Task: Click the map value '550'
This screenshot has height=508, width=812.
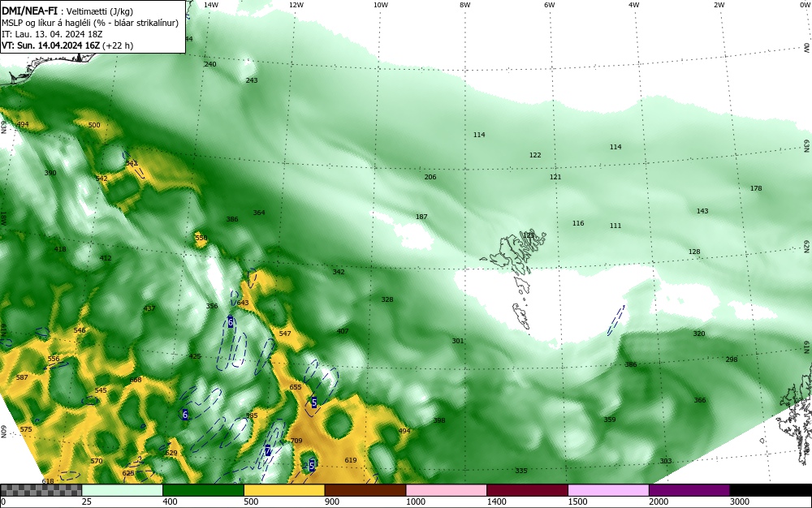Action: (x=201, y=238)
